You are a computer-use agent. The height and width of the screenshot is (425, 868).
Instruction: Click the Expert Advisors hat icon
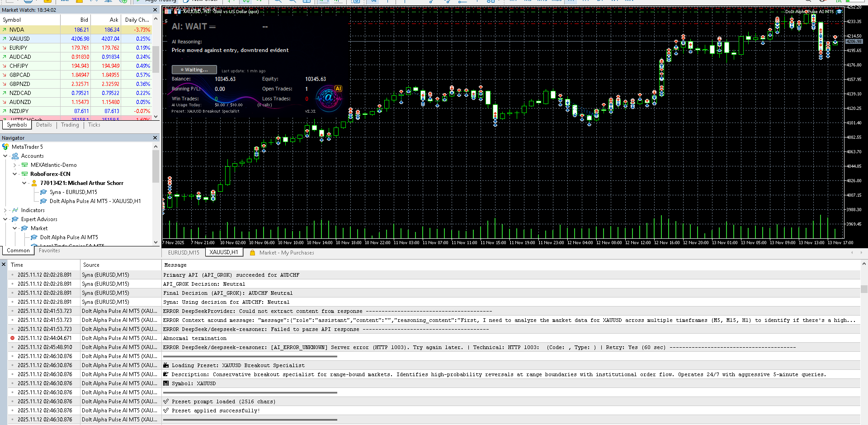15,219
